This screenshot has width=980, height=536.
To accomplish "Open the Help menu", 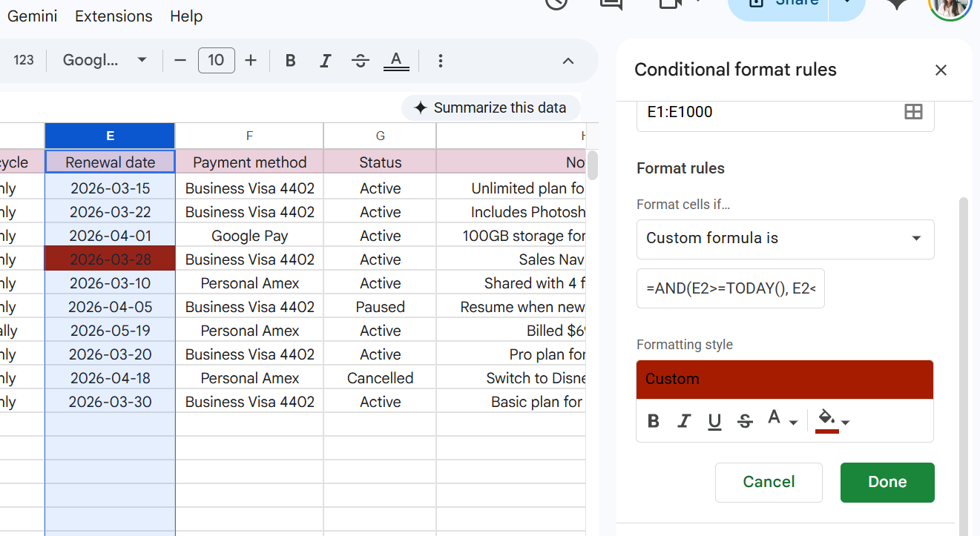I will (x=186, y=16).
